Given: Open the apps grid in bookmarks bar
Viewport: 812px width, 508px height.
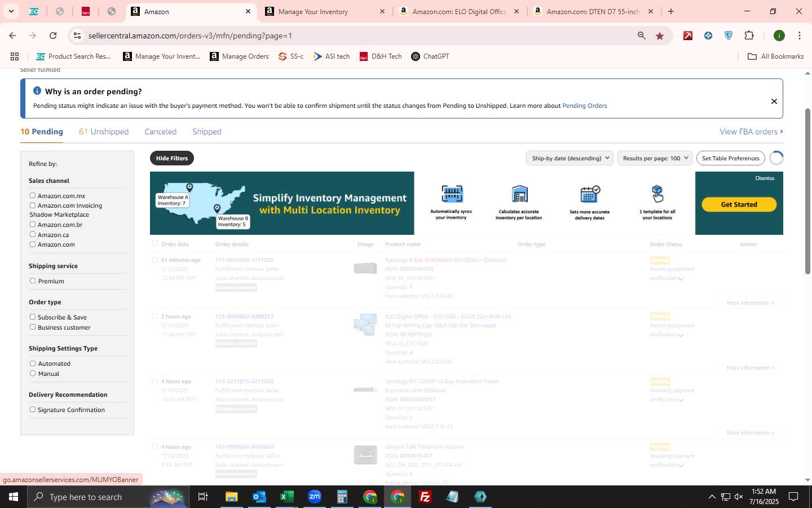Looking at the screenshot, I should 15,56.
